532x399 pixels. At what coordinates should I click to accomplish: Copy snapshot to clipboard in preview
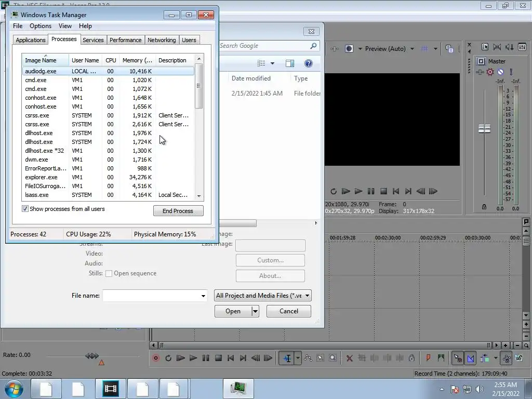(x=449, y=48)
